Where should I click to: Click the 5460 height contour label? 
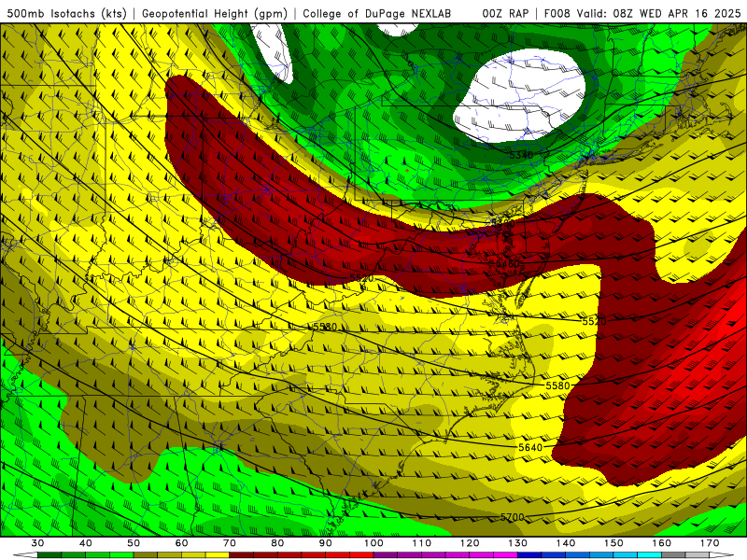click(x=507, y=264)
